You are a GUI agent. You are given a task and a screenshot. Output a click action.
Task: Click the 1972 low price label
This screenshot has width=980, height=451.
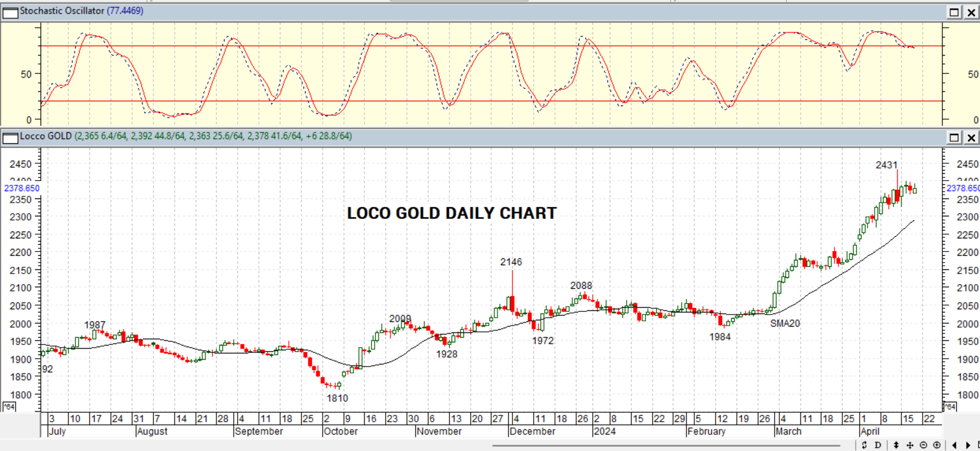[543, 340]
